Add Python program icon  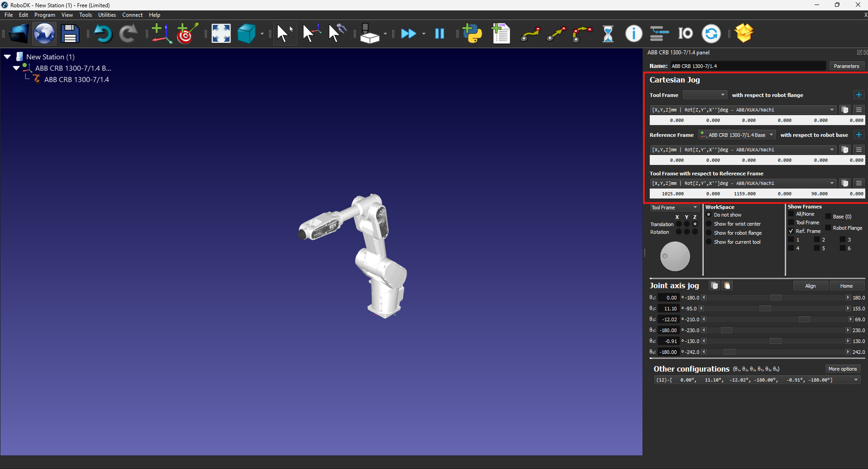[472, 34]
